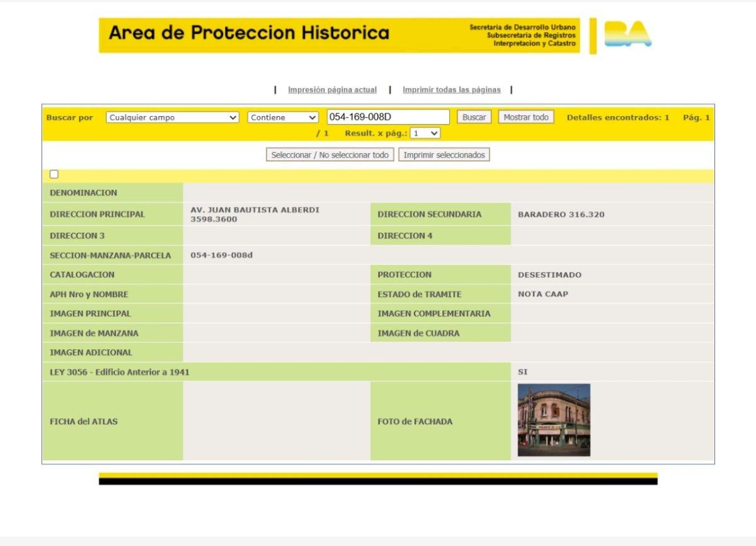Image resolution: width=756 pixels, height=546 pixels.
Task: Click the 'DENOMINACION' field label
Action: [x=83, y=193]
